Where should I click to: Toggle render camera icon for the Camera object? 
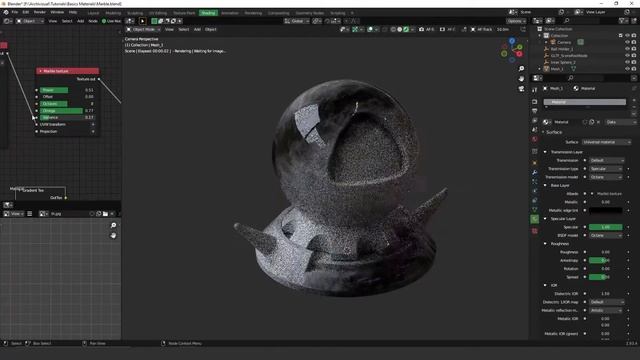[634, 42]
